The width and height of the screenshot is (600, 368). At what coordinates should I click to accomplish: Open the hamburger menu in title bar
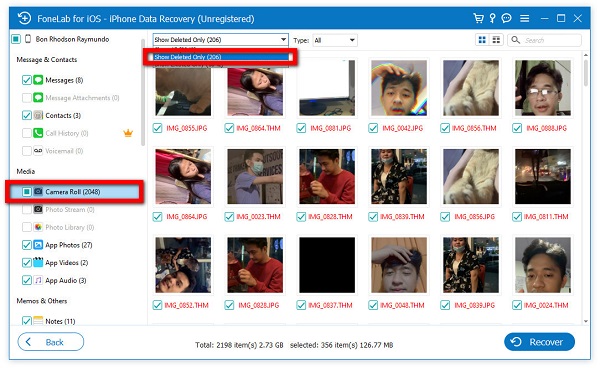pos(525,18)
